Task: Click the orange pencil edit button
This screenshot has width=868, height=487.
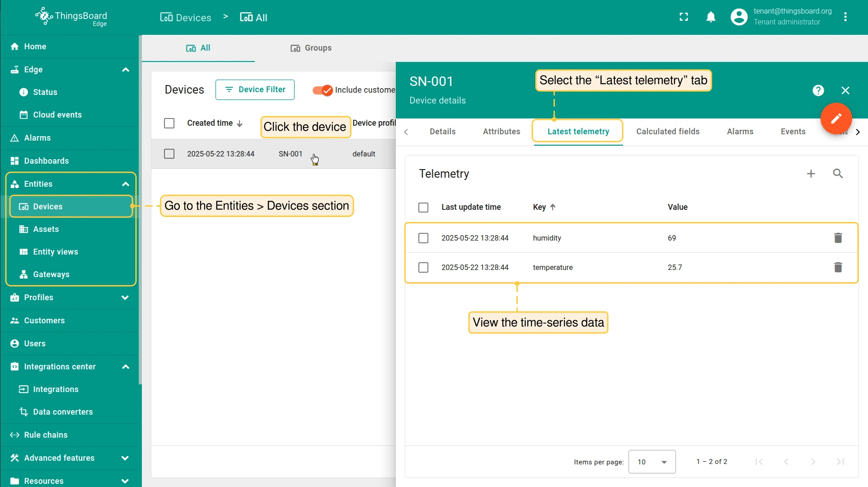Action: 836,118
